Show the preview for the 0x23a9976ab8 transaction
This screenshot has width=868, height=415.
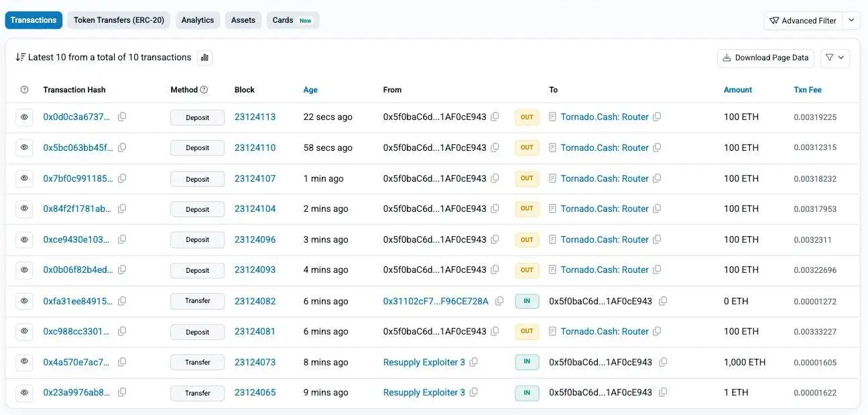(24, 393)
